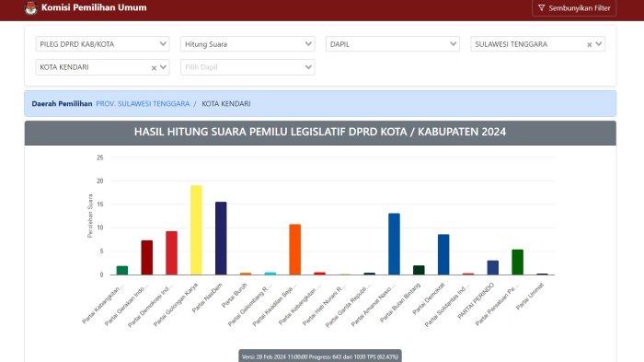Open the PILEG DPRD KAB/KOTA dropdown
This screenshot has width=644, height=362.
point(102,44)
